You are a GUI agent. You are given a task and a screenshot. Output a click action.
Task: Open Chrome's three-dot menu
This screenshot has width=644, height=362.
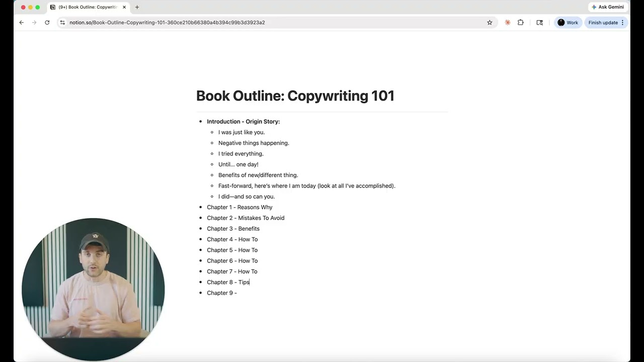623,23
